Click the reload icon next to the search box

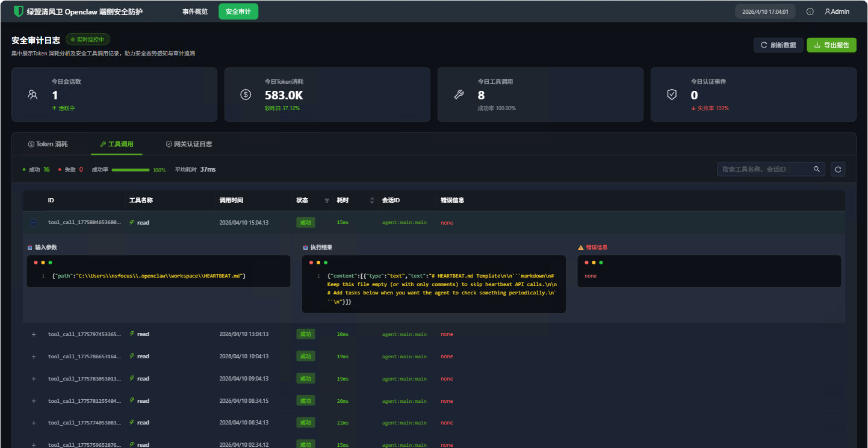(x=838, y=169)
